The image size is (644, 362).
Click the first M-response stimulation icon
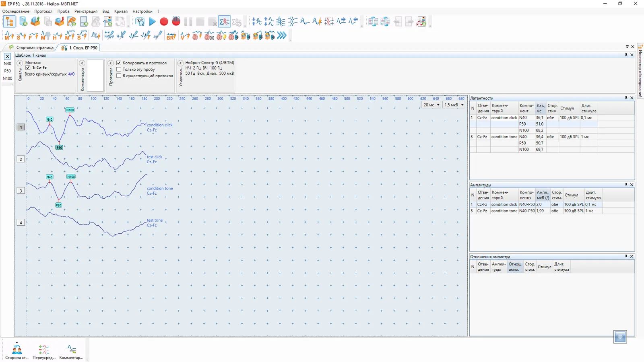9,36
